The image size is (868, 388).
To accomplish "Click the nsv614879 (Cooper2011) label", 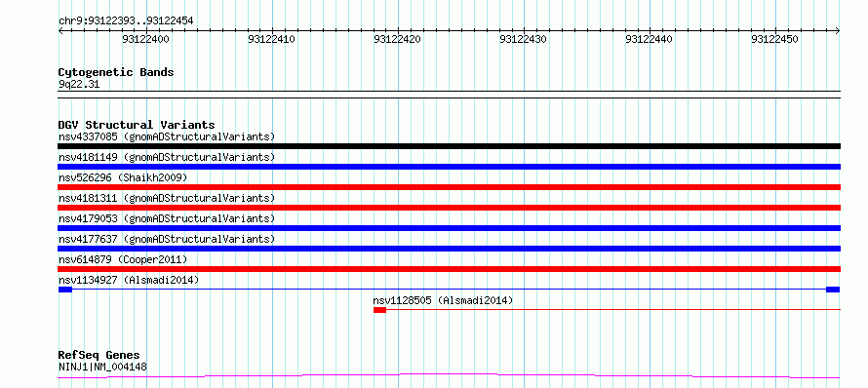I will (x=123, y=259).
